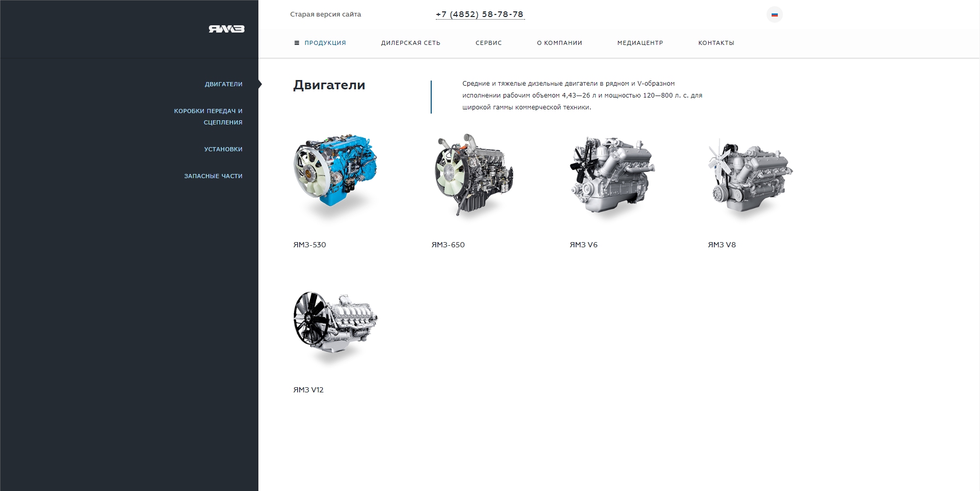The height and width of the screenshot is (491, 980).
Task: Click the phone number +7 (4852) 58-78-78
Action: 480,14
